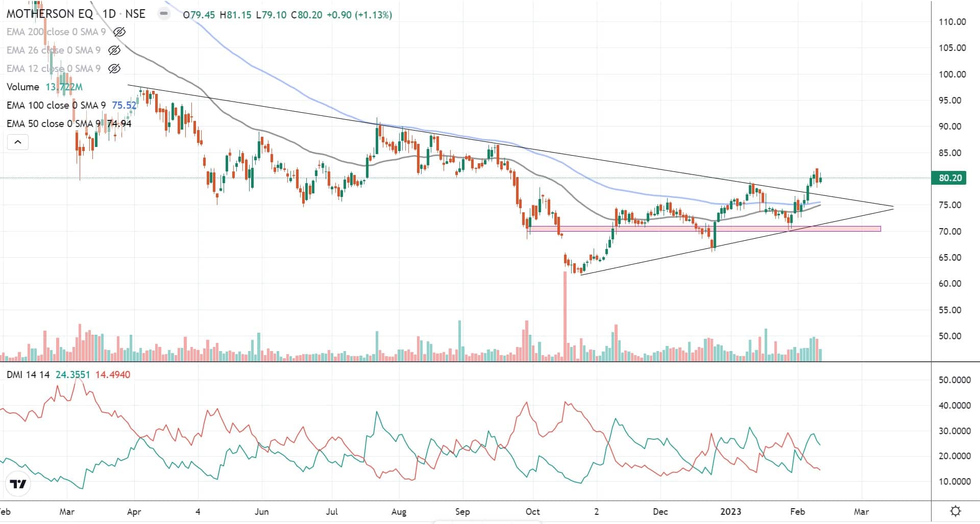Open the 1D interval selector
980x524 pixels.
[x=109, y=14]
